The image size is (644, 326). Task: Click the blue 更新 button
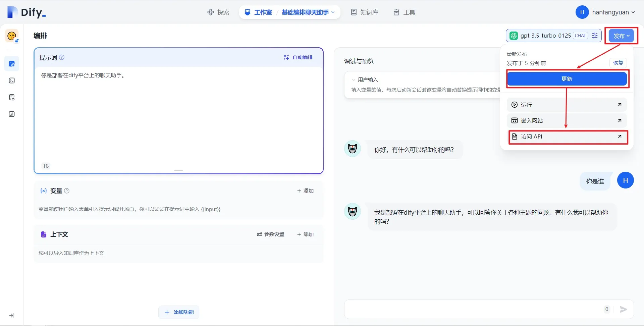567,79
